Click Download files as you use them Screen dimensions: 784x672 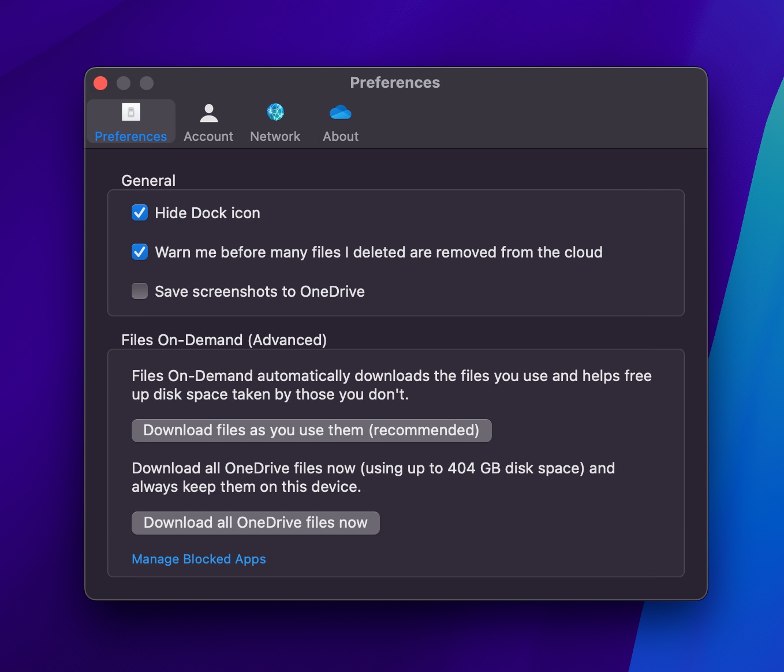point(311,430)
